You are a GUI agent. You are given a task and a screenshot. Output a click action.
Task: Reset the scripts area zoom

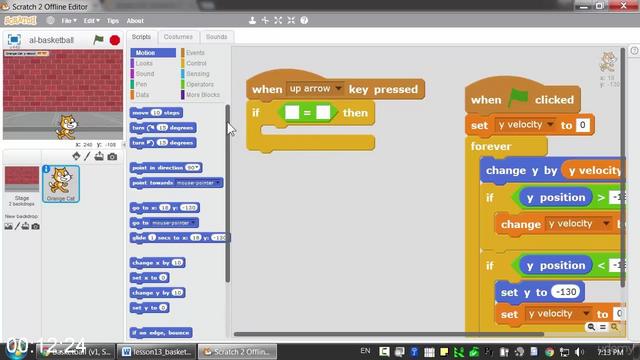pyautogui.click(x=603, y=327)
